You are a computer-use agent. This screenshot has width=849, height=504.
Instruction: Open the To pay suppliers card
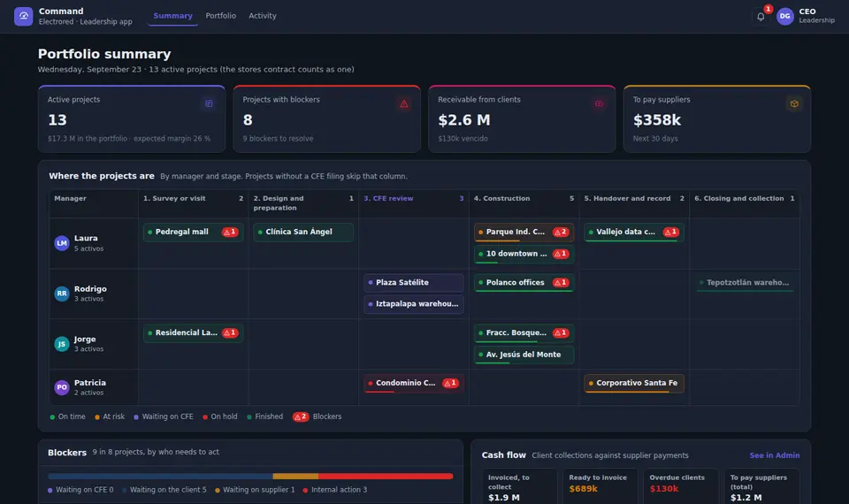[717, 119]
